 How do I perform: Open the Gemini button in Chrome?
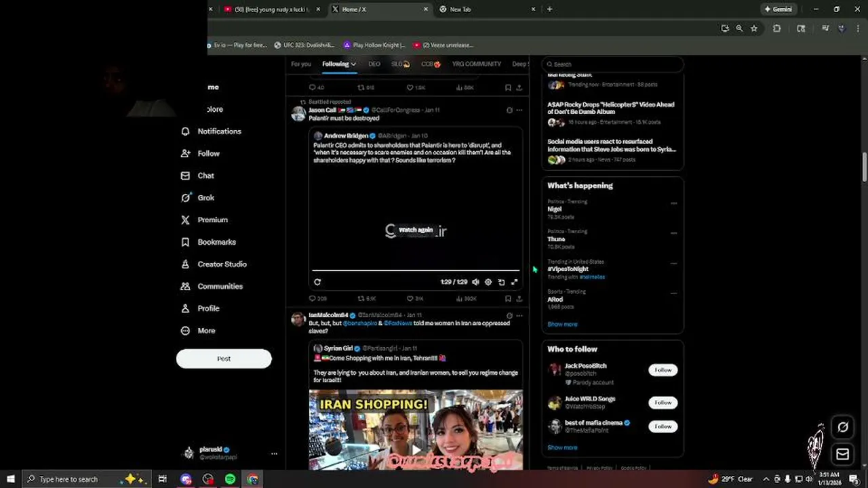coord(778,9)
